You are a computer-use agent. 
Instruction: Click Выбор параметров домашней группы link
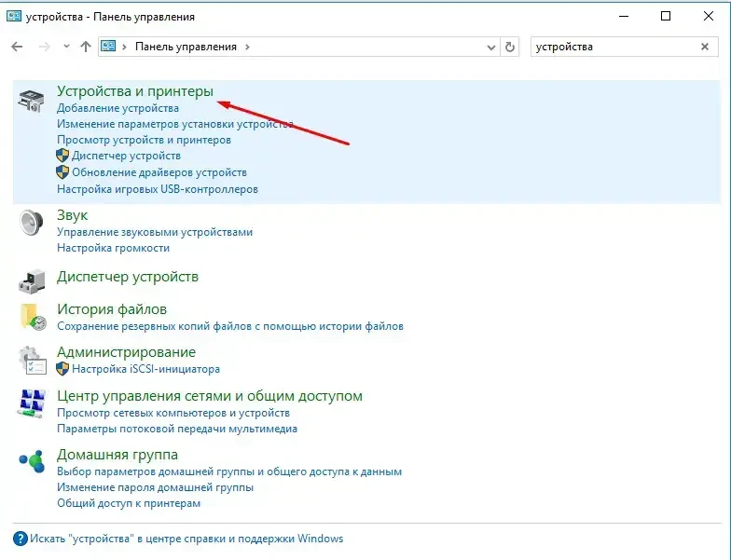[229, 471]
